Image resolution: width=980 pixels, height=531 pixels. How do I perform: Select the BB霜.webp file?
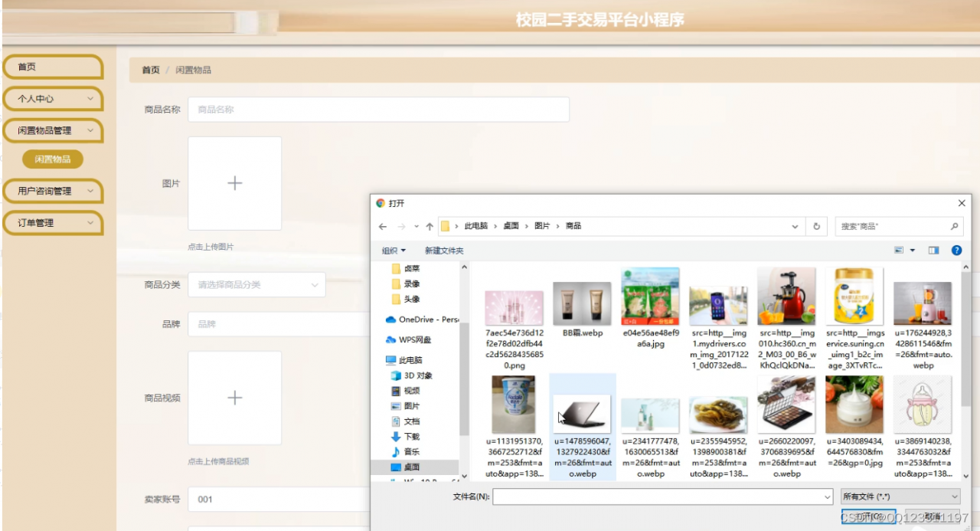tap(583, 310)
